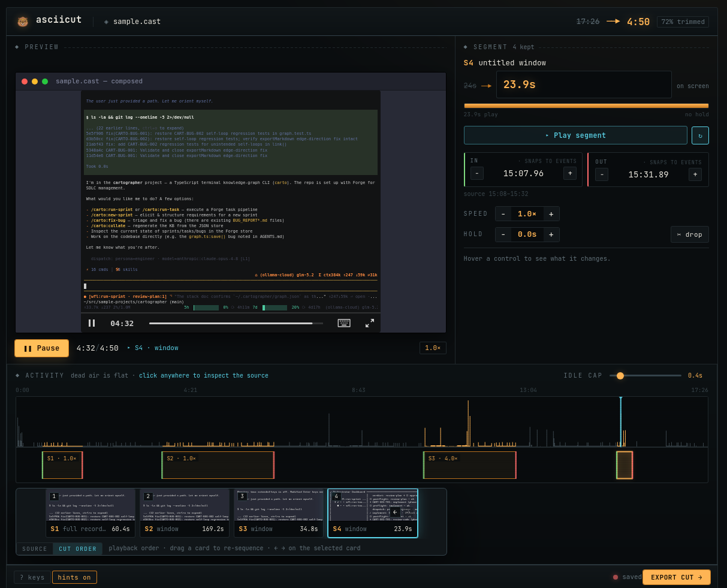
Task: Increase the HOLD value with plus
Action: coord(551,234)
